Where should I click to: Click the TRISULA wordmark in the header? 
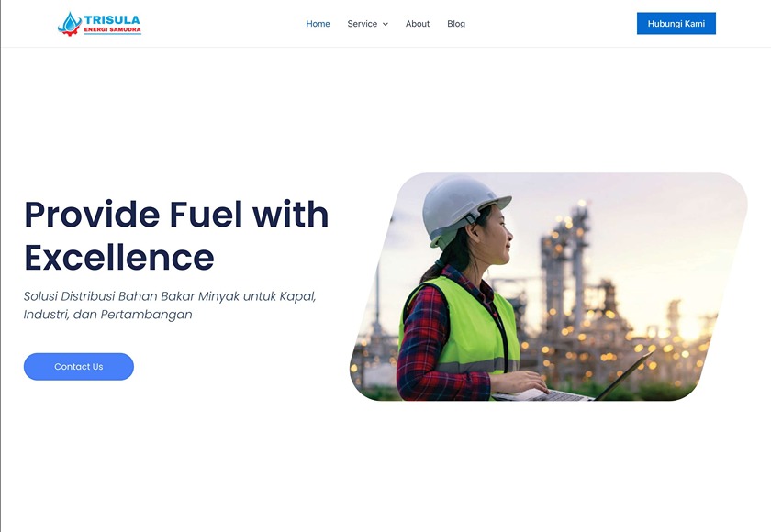pos(112,19)
